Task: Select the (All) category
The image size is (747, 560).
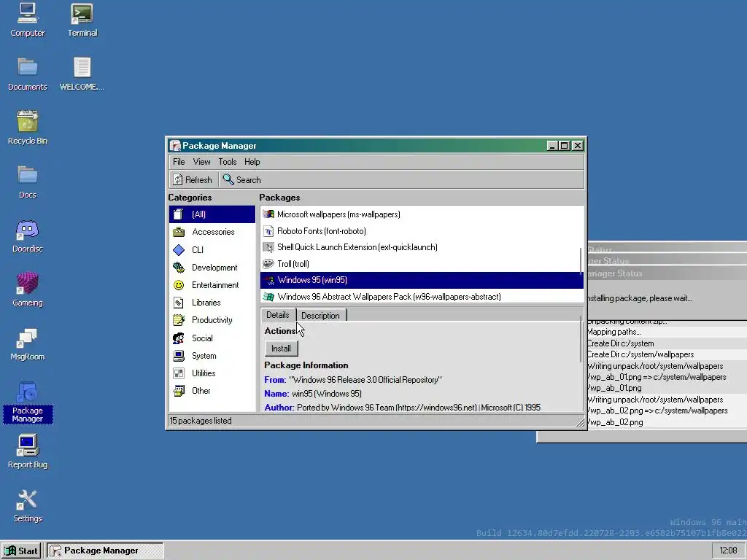Action: tap(212, 214)
